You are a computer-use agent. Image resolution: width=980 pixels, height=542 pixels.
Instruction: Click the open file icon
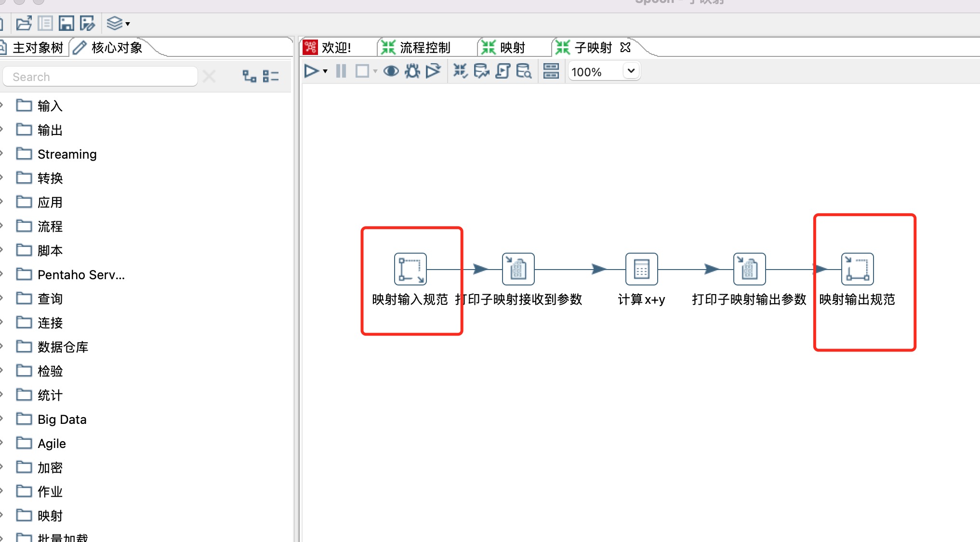[x=24, y=23]
